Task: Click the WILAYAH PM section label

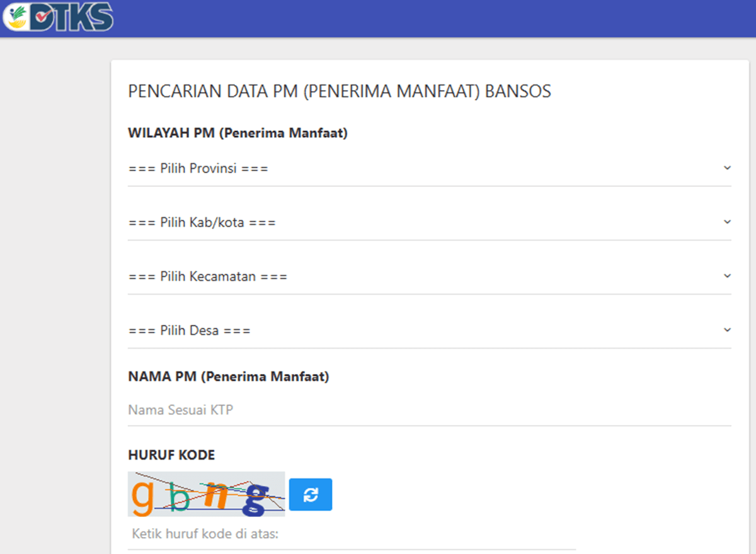Action: 238,133
